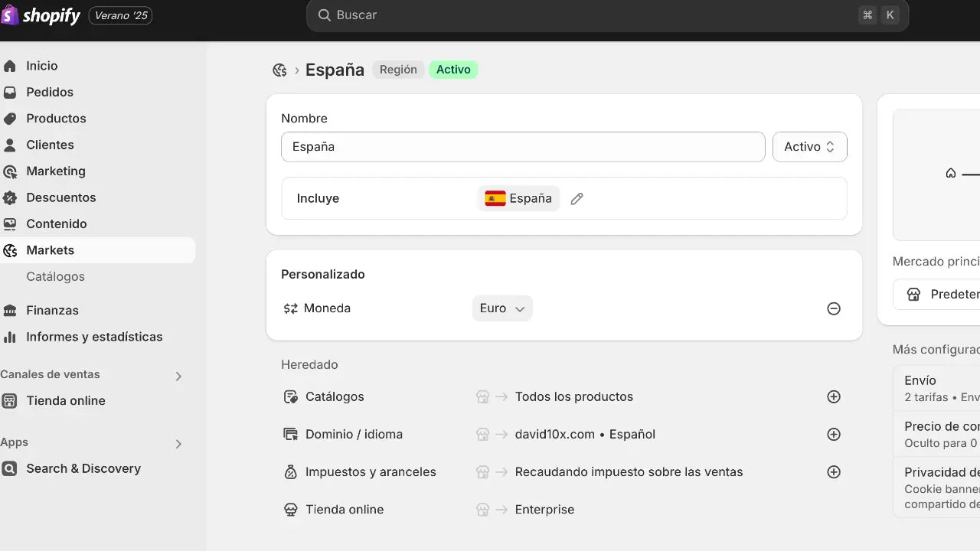Click the Verano '25 badge
The image size is (980, 551).
click(120, 15)
